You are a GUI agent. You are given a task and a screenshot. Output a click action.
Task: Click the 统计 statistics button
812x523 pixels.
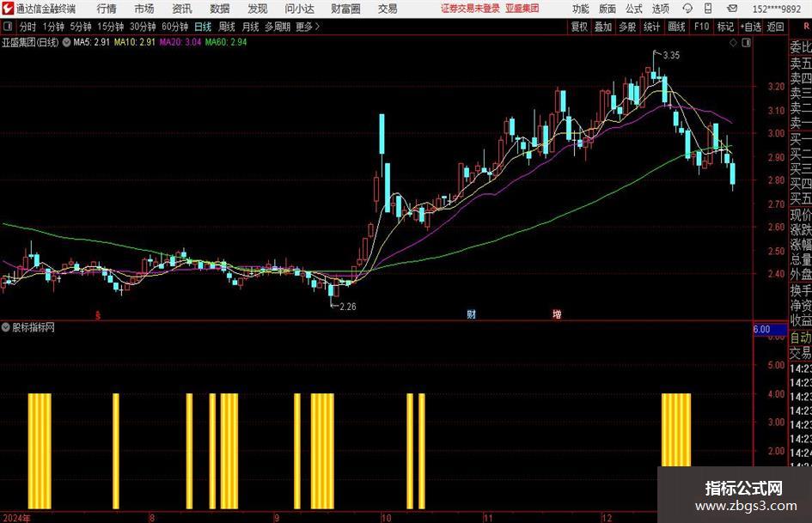tap(652, 27)
